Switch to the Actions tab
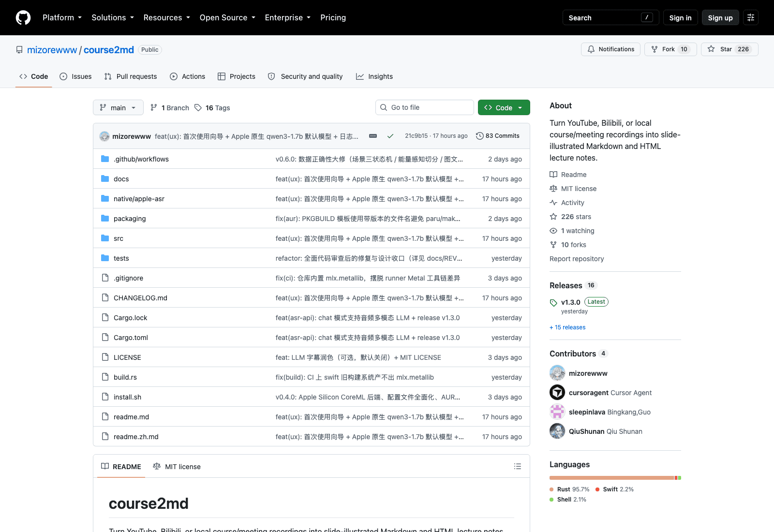Screen dimensions: 774x532 tap(188, 76)
